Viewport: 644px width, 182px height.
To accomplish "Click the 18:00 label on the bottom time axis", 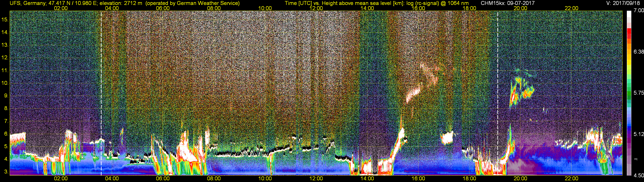I will pyautogui.click(x=469, y=179).
